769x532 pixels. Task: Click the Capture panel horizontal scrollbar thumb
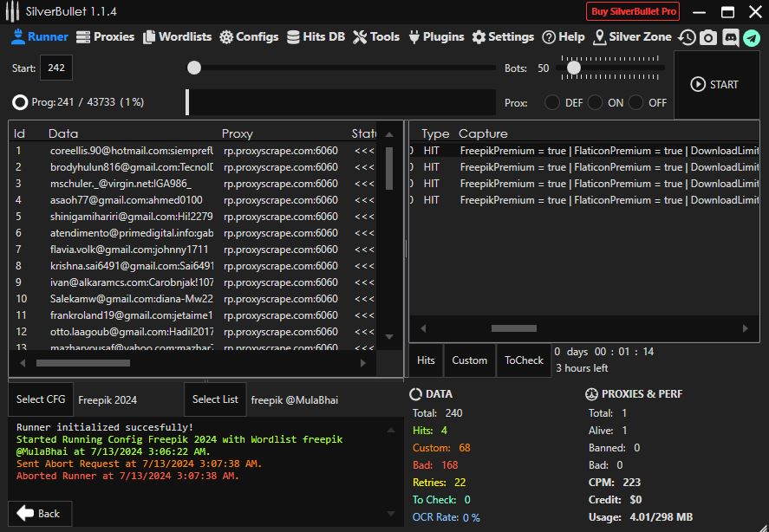[513, 328]
